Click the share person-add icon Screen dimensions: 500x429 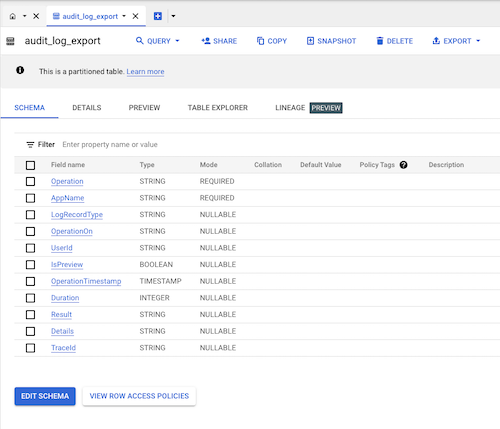click(x=206, y=41)
